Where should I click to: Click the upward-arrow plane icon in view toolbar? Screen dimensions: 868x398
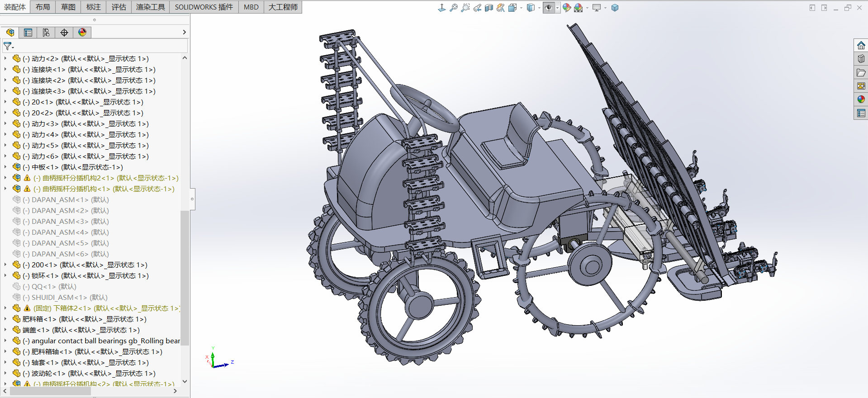point(442,8)
